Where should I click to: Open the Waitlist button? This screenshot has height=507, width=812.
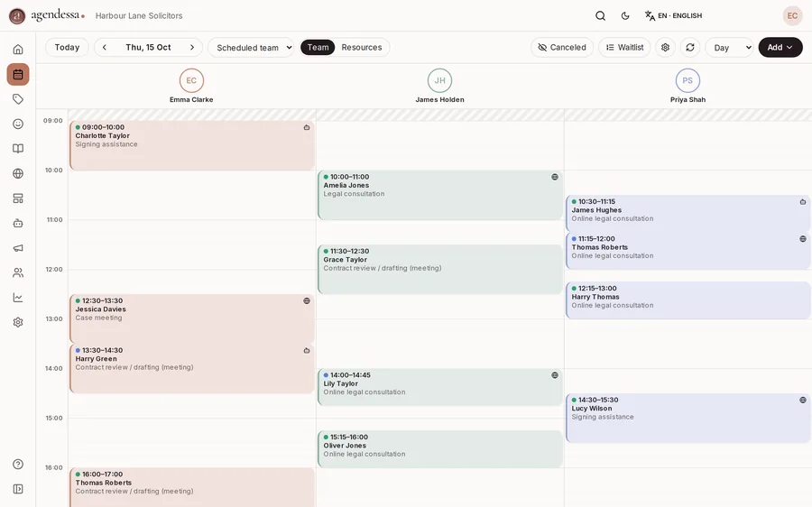click(x=624, y=47)
